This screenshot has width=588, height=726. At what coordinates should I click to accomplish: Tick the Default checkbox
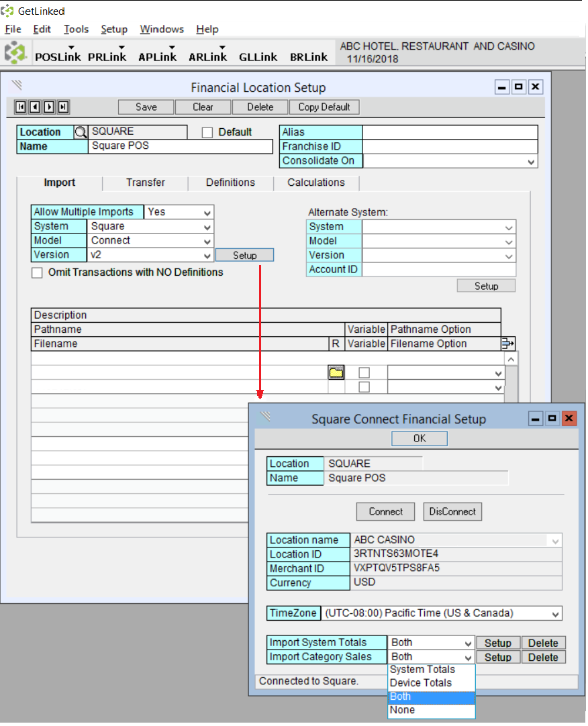click(207, 132)
